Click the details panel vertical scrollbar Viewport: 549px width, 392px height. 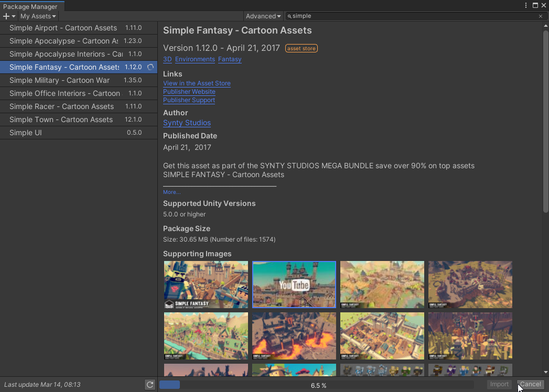pyautogui.click(x=545, y=121)
